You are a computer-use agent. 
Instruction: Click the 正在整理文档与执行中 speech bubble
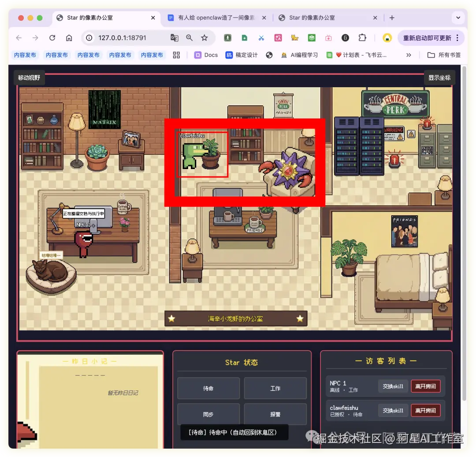(83, 214)
